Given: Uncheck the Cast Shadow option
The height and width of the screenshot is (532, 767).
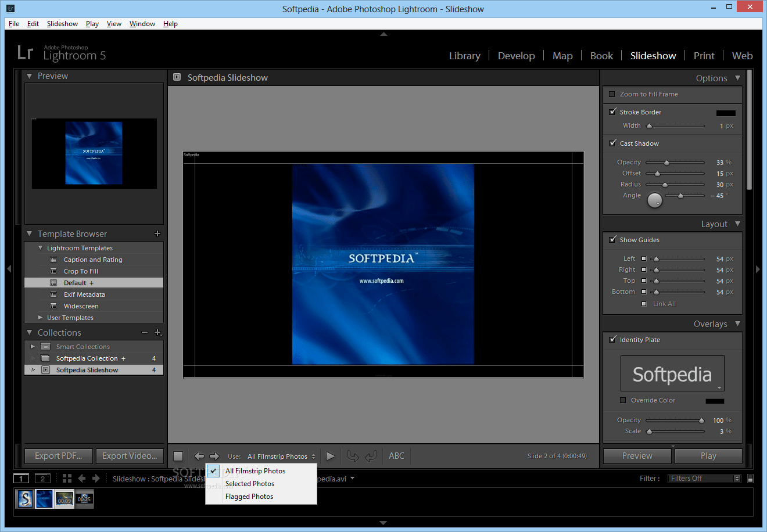Looking at the screenshot, I should (x=612, y=143).
